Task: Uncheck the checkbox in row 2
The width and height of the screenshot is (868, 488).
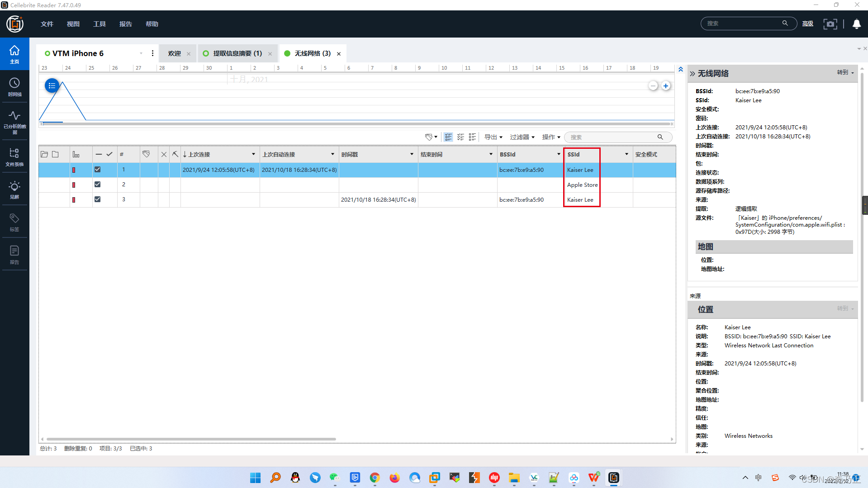Action: (x=97, y=185)
